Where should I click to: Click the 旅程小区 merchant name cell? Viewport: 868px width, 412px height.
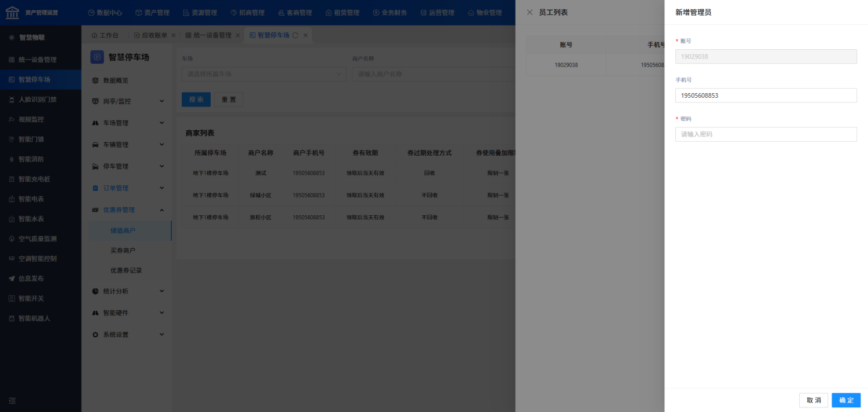pyautogui.click(x=261, y=218)
